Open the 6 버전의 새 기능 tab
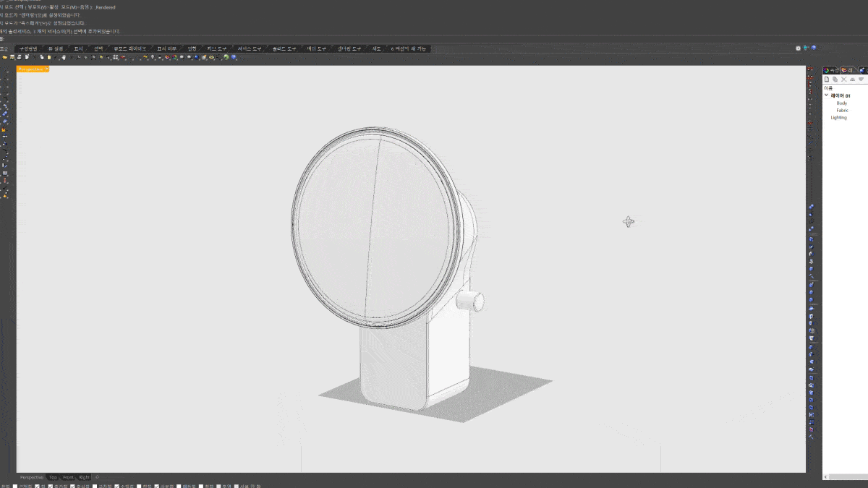 tap(408, 48)
